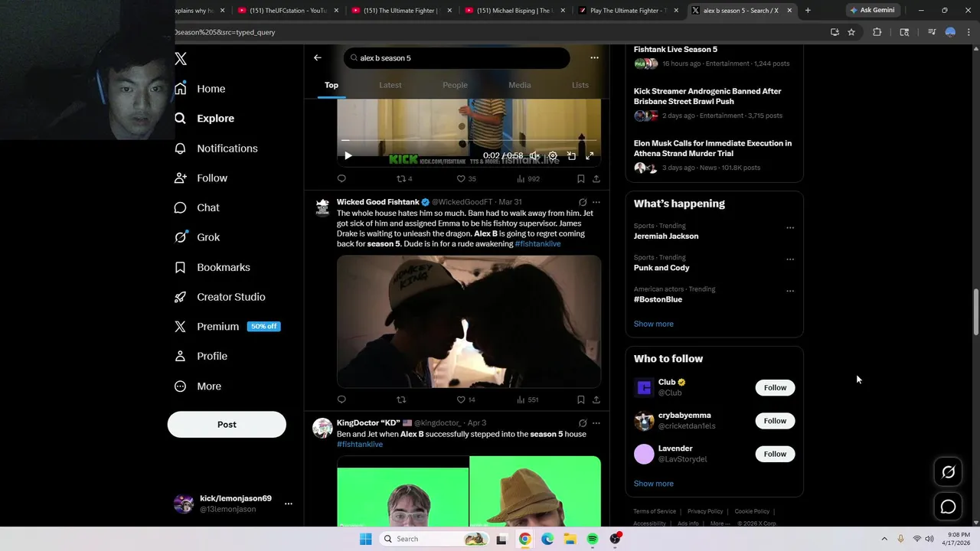980x551 pixels.
Task: Open account menu dots beside kick/lemonjason69
Action: point(289,504)
